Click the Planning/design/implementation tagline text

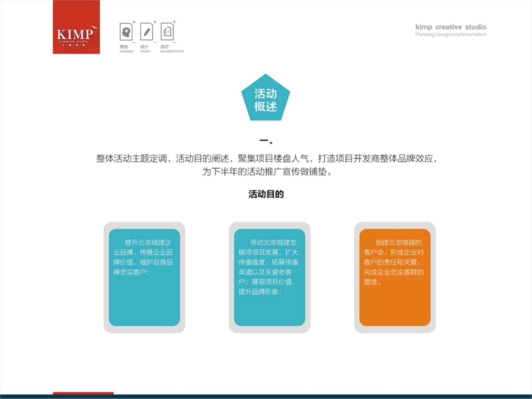451,34
